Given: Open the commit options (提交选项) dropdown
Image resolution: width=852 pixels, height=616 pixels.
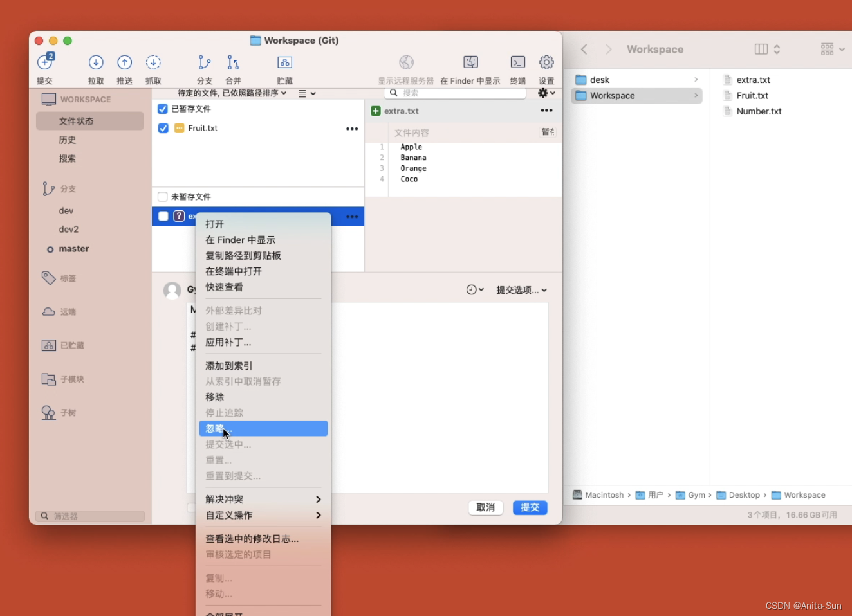Looking at the screenshot, I should click(522, 290).
